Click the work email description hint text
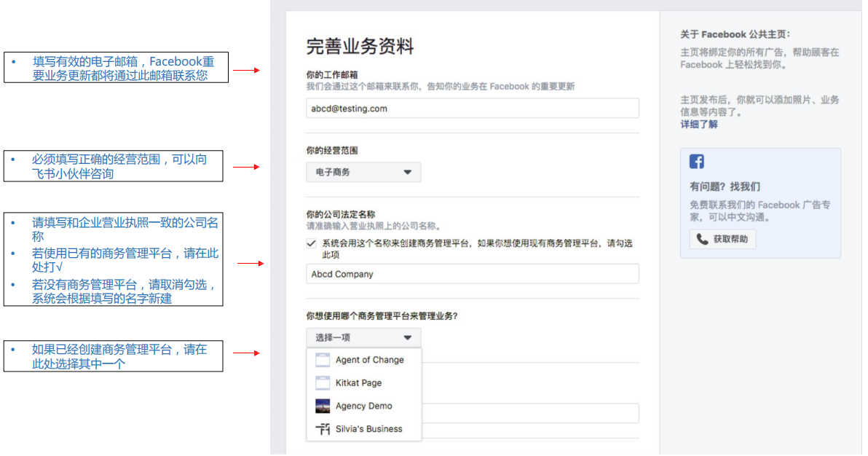This screenshot has height=456, width=868. [440, 87]
